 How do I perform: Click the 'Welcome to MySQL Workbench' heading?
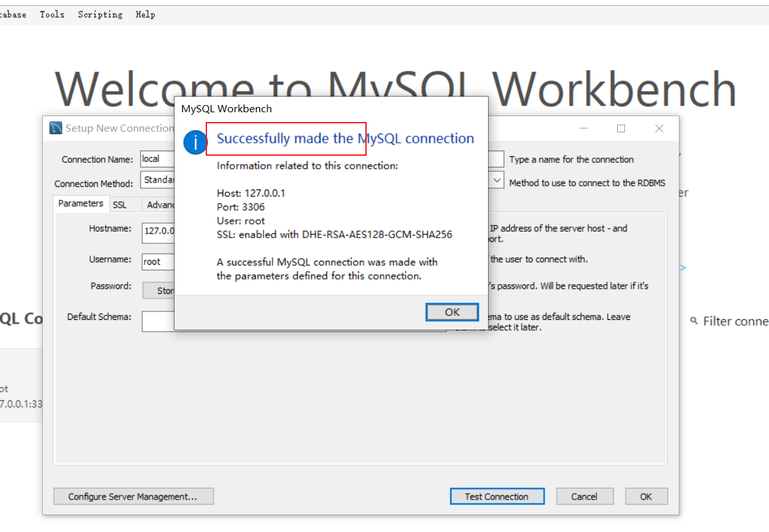tap(395, 90)
